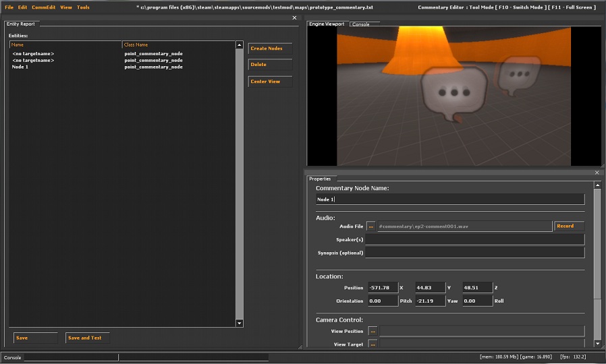The width and height of the screenshot is (606, 364).
Task: Click Properties panel scroll up arrow
Action: point(597,185)
